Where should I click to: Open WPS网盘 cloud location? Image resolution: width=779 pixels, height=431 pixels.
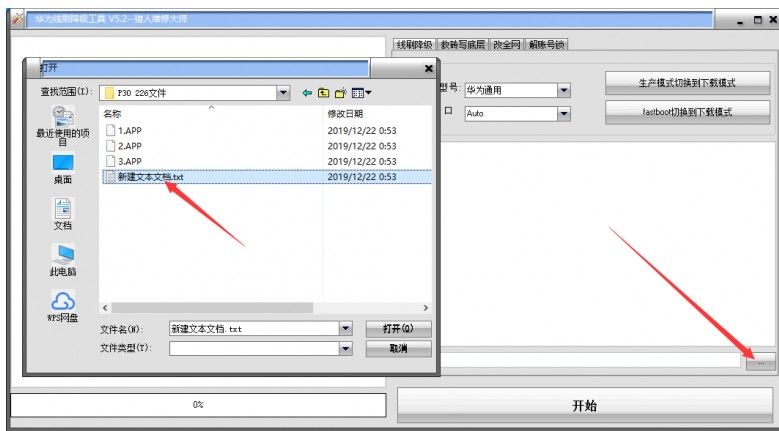click(x=63, y=306)
